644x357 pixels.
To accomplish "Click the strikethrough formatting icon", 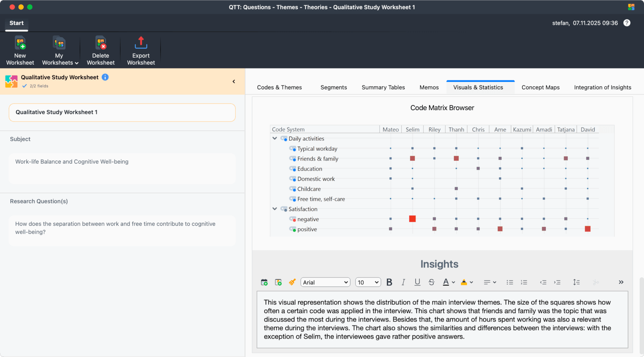I will coord(431,282).
